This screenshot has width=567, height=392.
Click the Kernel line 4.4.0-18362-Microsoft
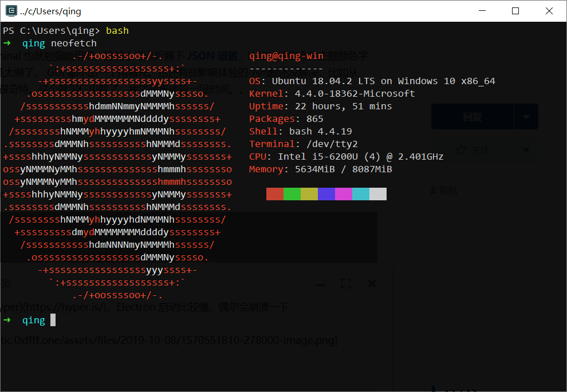tap(332, 94)
